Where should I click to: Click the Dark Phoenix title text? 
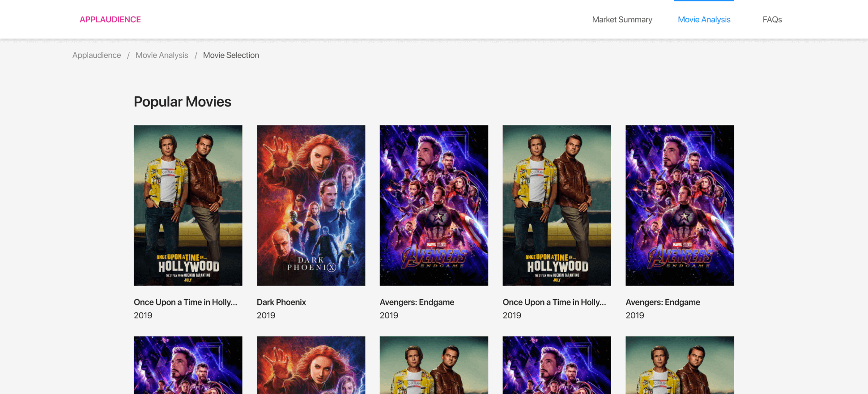[281, 302]
